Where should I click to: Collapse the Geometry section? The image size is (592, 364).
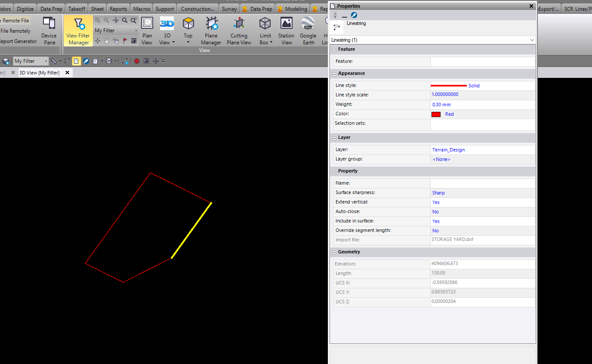coord(334,252)
